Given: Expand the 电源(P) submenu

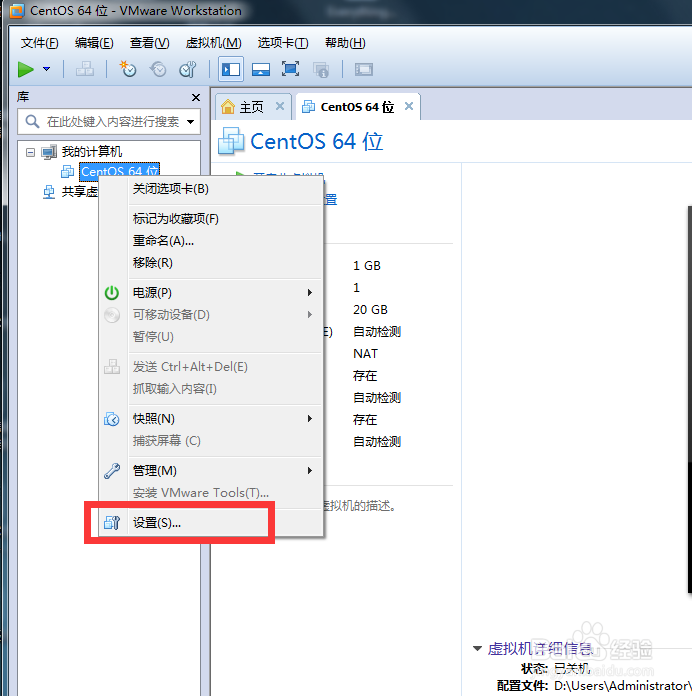Looking at the screenshot, I should coord(210,293).
